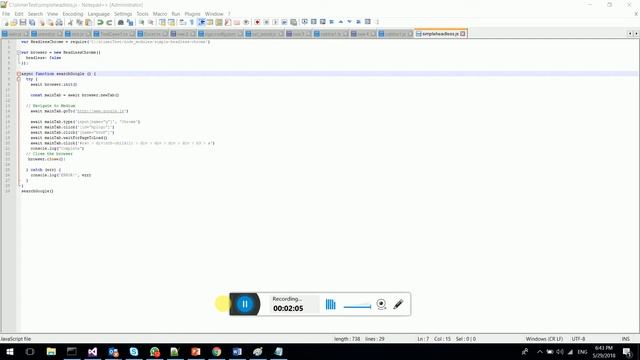Image resolution: width=640 pixels, height=360 pixels.
Task: Click the 'Ln : 7' status bar entry
Action: 423,339
